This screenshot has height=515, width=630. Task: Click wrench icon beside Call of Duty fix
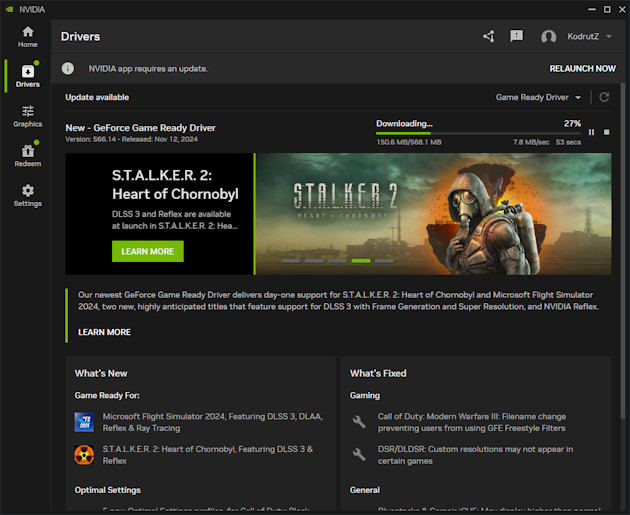pos(359,422)
